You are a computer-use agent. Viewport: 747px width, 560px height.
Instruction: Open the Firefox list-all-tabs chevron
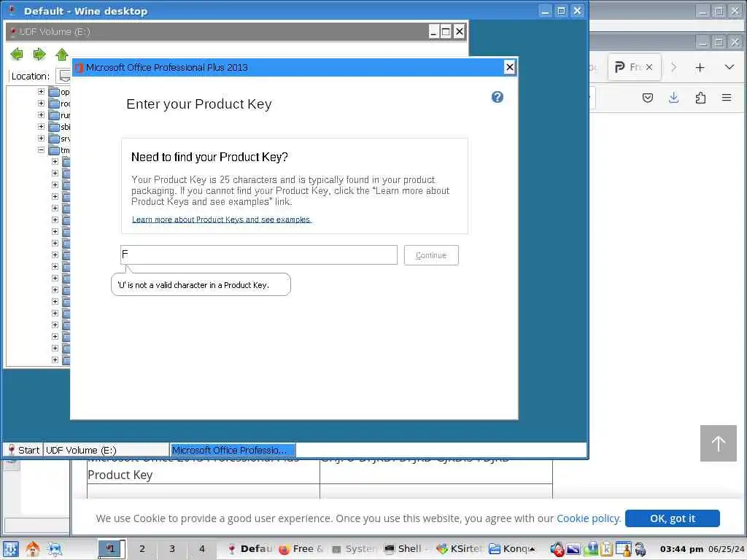coord(729,67)
